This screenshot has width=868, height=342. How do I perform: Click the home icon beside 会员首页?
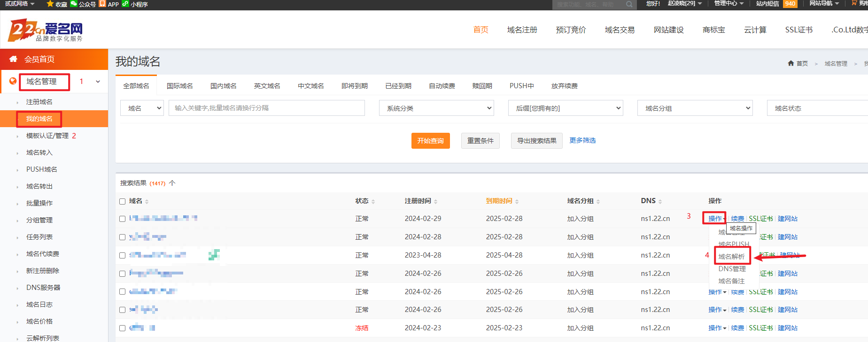[x=13, y=59]
